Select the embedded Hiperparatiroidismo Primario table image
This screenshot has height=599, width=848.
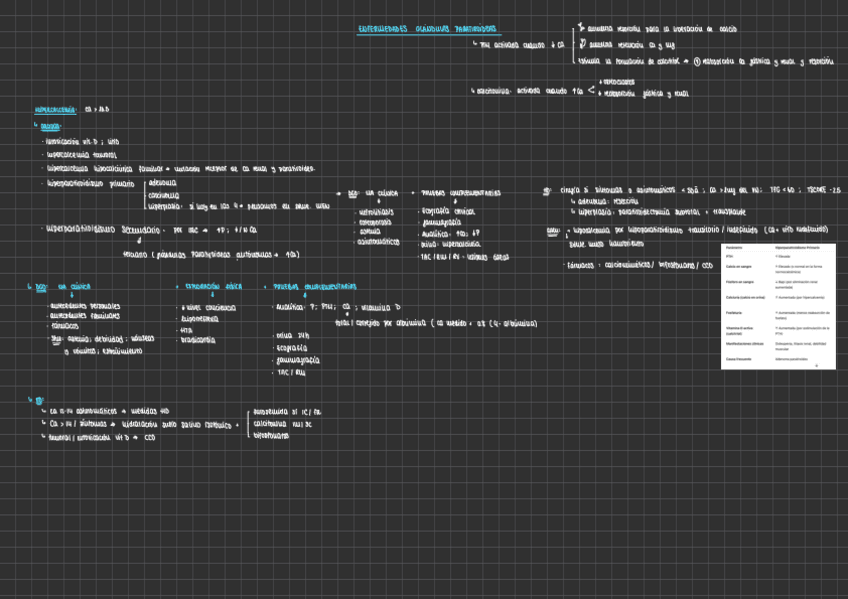778,306
